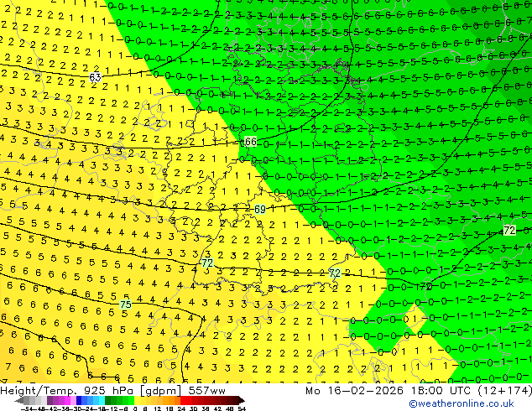Pick the dark purple swatch in the legend
Screen dimensions: 532x411
50,400
